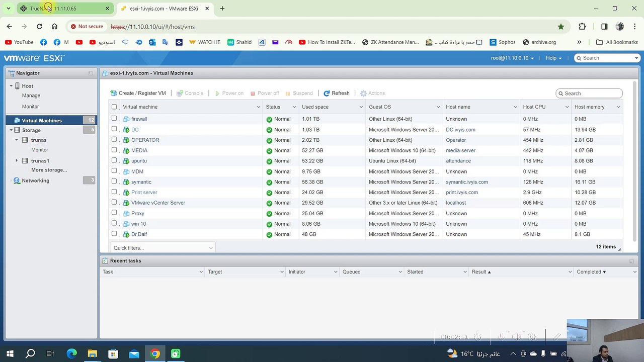Open Microsoft Store from taskbar
Viewport: 644px width, 362px height.
(x=113, y=354)
